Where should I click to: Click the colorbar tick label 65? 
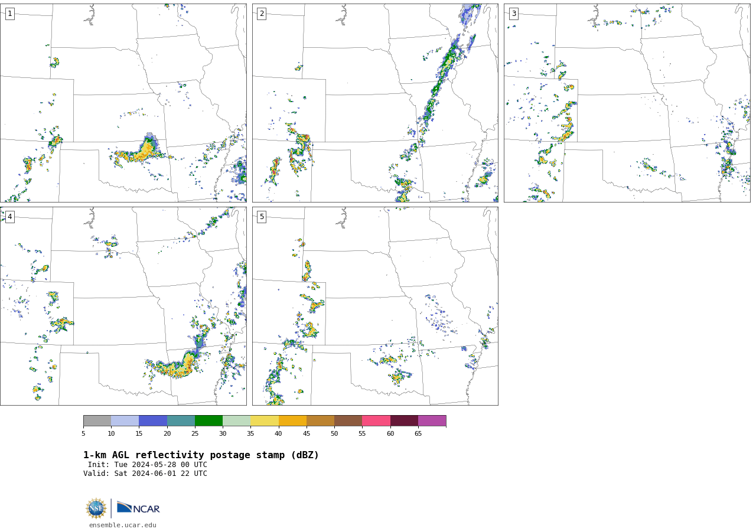click(x=418, y=434)
